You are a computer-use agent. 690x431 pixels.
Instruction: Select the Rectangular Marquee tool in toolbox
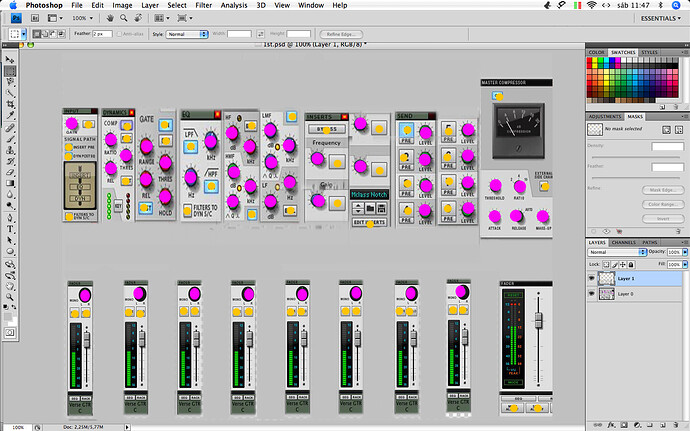10,70
